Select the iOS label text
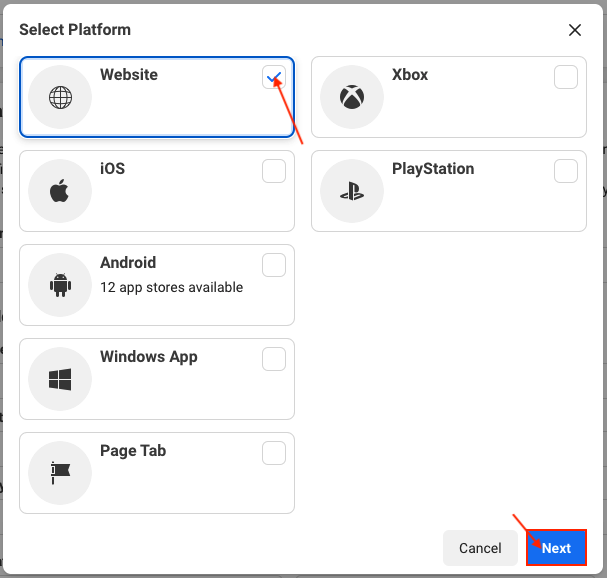This screenshot has width=607, height=578. point(113,169)
